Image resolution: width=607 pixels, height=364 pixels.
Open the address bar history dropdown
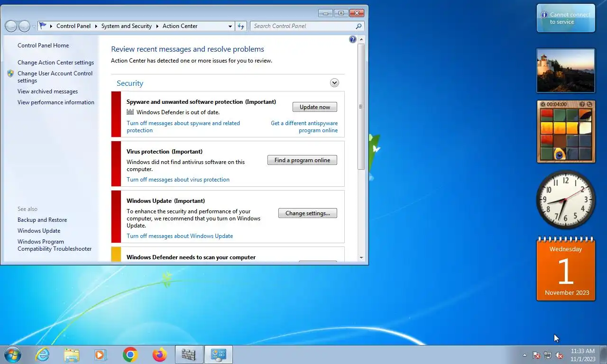pyautogui.click(x=230, y=26)
